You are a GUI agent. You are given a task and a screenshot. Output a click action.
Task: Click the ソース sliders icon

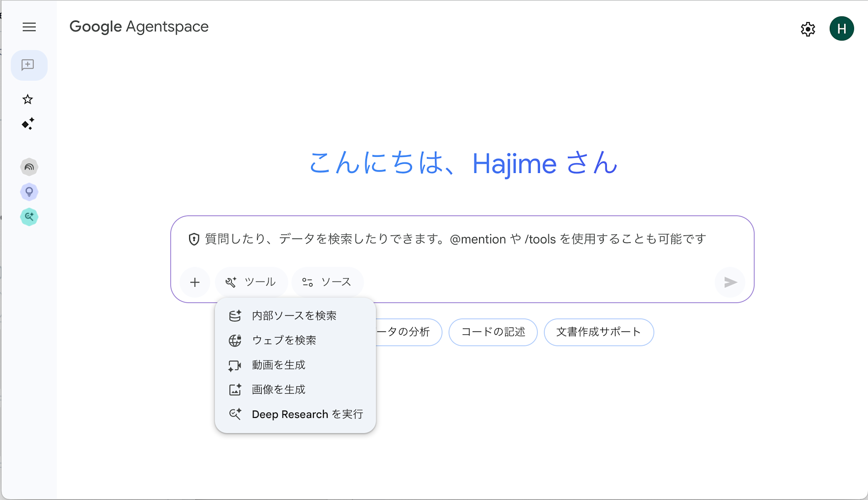(x=308, y=282)
